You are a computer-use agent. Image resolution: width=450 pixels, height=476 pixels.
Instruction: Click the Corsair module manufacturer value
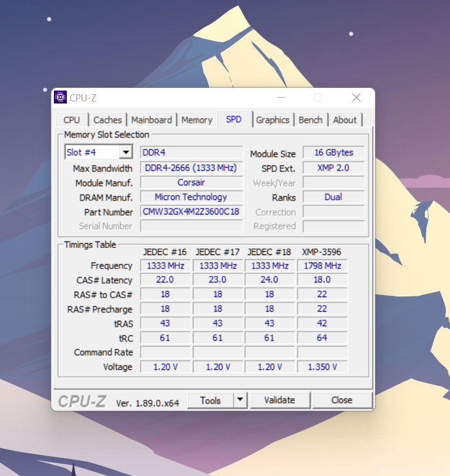click(x=191, y=182)
